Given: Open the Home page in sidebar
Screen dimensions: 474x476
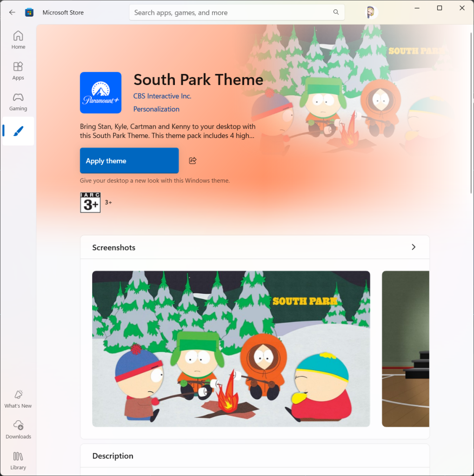Looking at the screenshot, I should (x=18, y=40).
